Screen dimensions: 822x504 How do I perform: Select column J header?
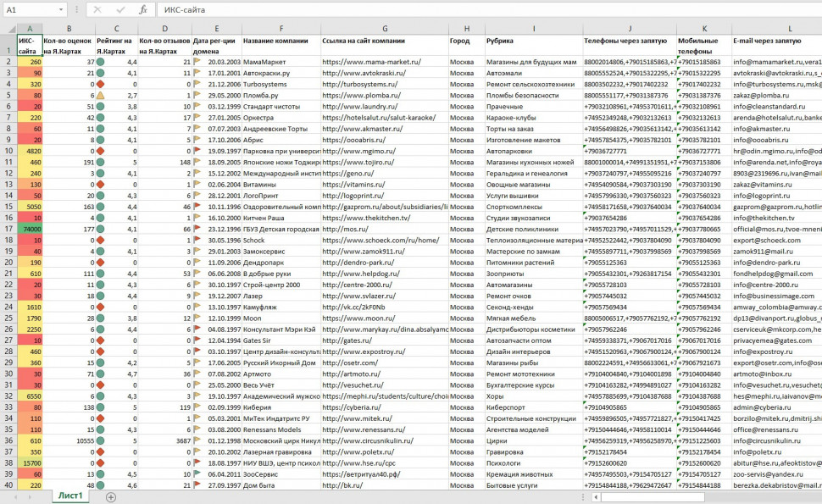click(x=630, y=29)
